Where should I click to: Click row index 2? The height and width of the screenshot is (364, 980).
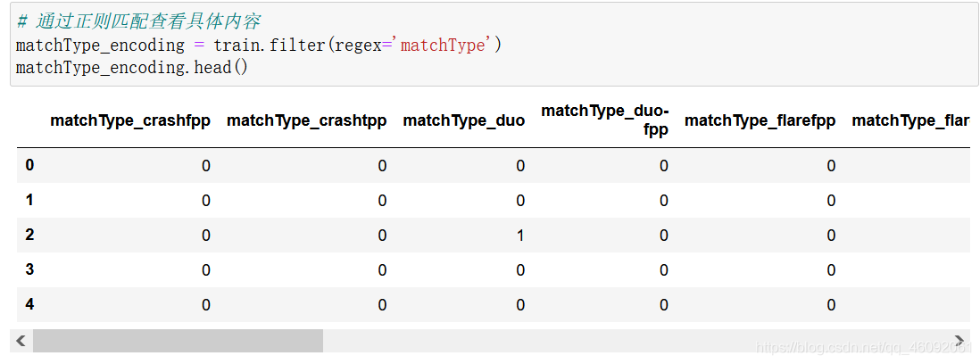29,236
